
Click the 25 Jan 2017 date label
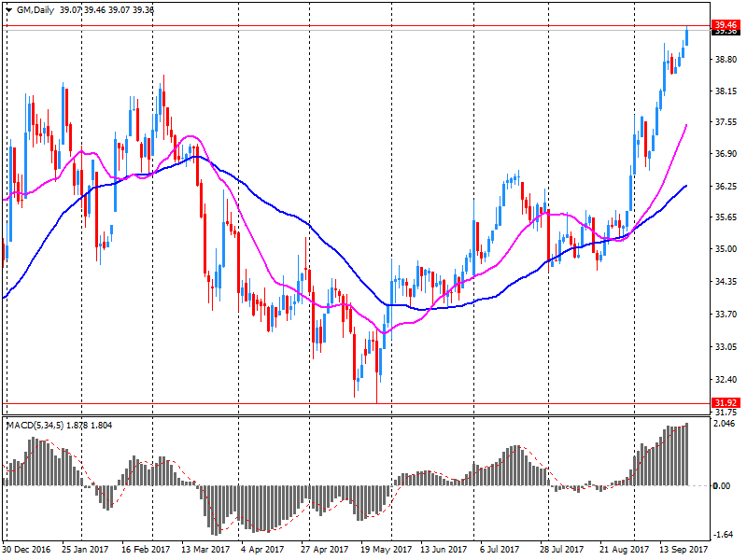(x=85, y=550)
